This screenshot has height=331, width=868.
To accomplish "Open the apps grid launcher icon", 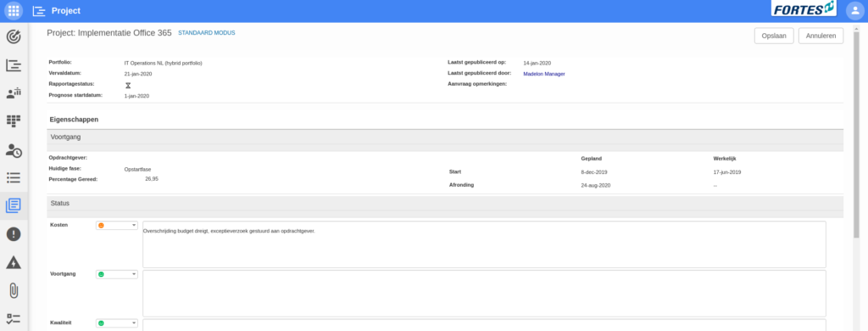I will (14, 10).
